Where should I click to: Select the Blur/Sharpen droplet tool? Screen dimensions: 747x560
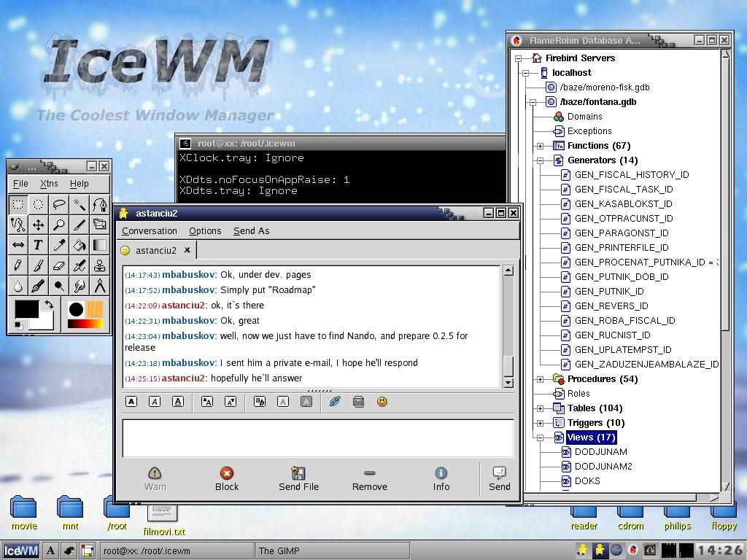[x=18, y=286]
